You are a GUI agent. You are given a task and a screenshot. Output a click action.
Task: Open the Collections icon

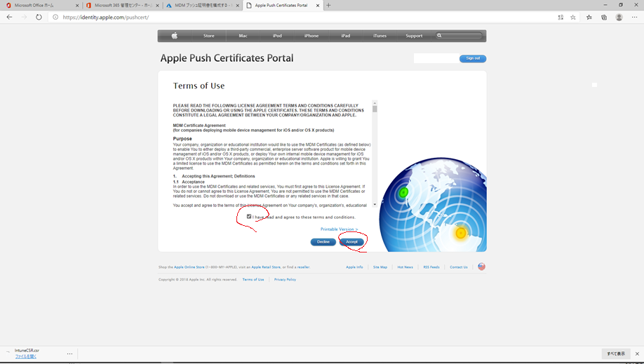[604, 18]
